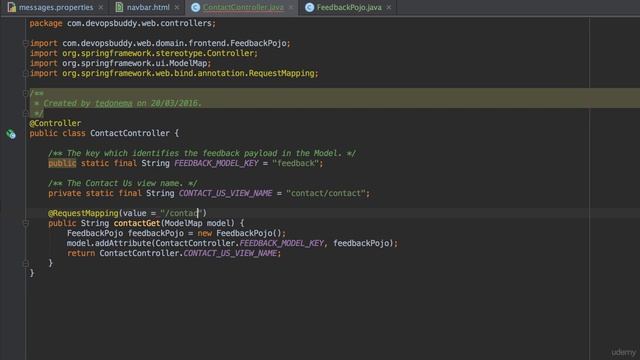Click the new FeedbackPojo() expression
This screenshot has width=640, height=360.
[240, 233]
